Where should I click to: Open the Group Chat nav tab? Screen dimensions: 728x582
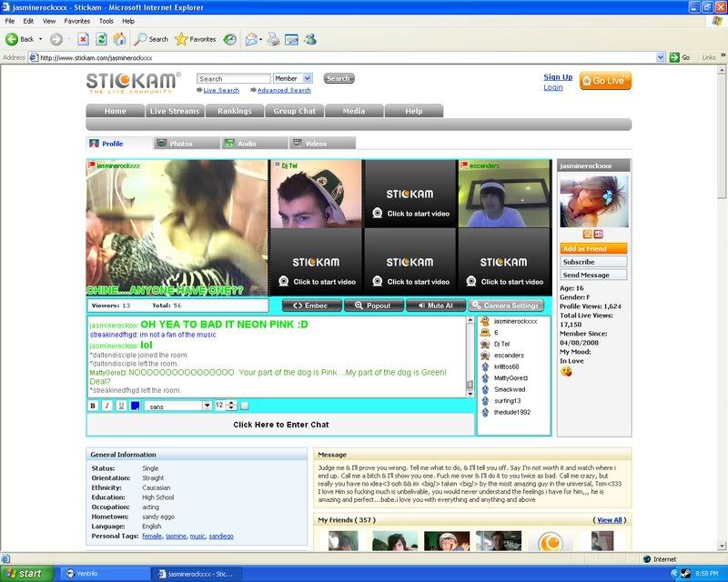point(294,111)
